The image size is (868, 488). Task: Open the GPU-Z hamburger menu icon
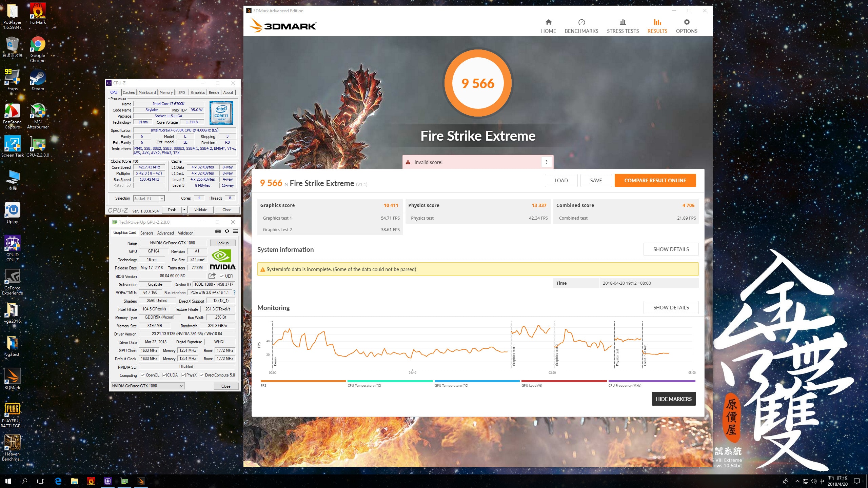(x=235, y=231)
